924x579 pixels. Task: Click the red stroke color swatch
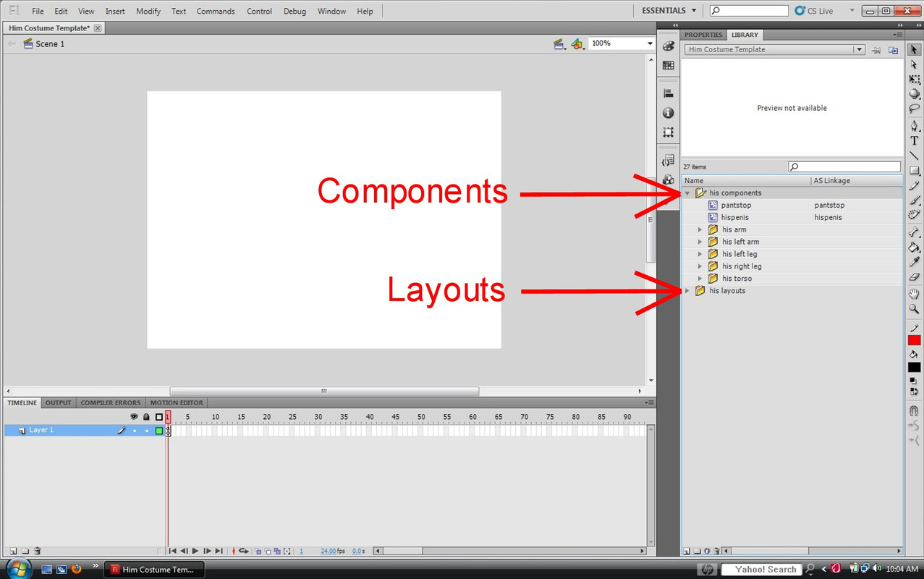pos(914,340)
